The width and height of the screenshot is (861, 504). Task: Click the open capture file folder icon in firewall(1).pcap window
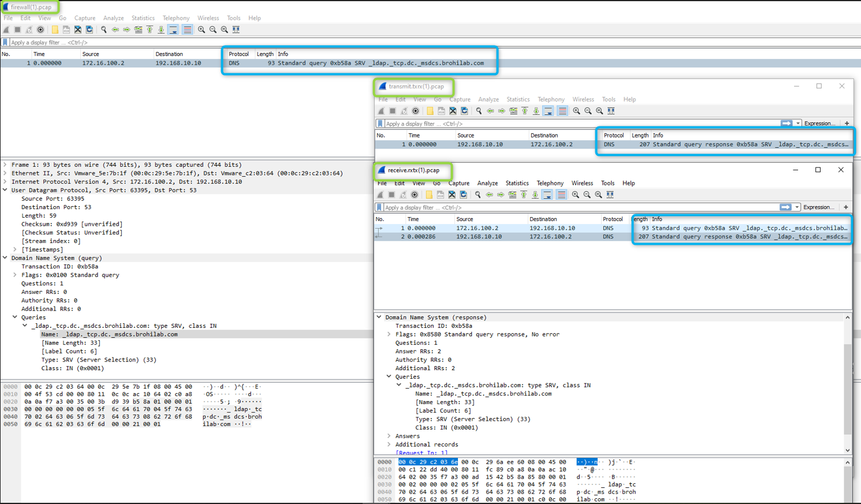tap(55, 29)
